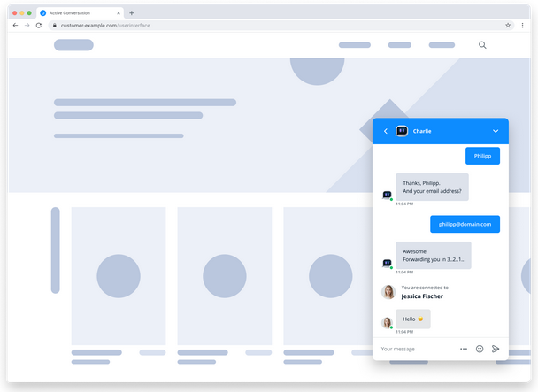Minimize the browser window with yellow button
Screen dimensions: 538x392
click(x=22, y=13)
